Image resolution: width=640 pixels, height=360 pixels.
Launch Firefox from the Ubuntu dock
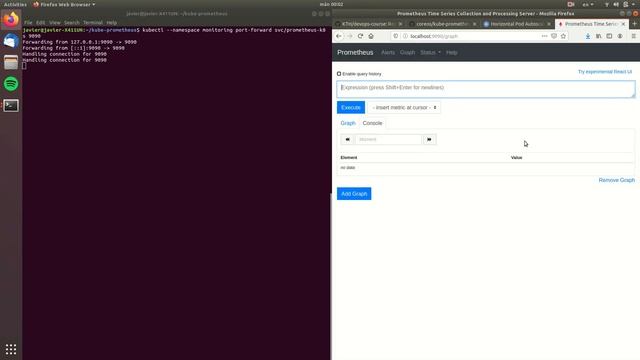[11, 19]
